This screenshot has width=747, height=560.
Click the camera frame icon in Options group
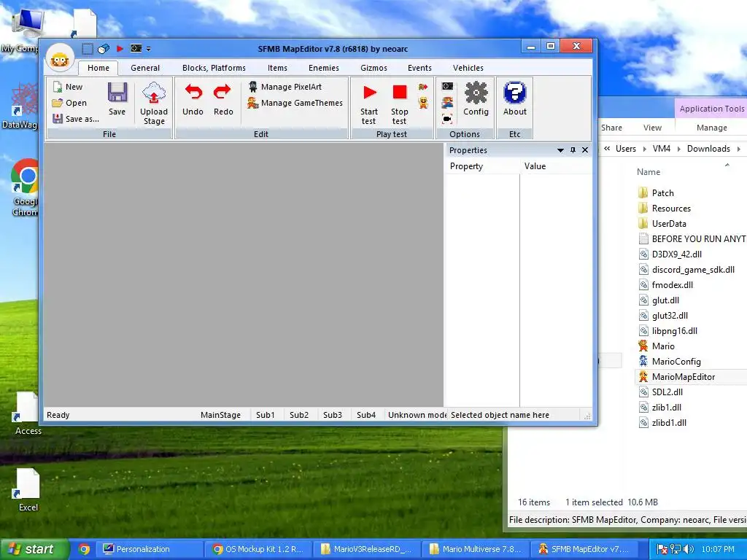[x=447, y=119]
